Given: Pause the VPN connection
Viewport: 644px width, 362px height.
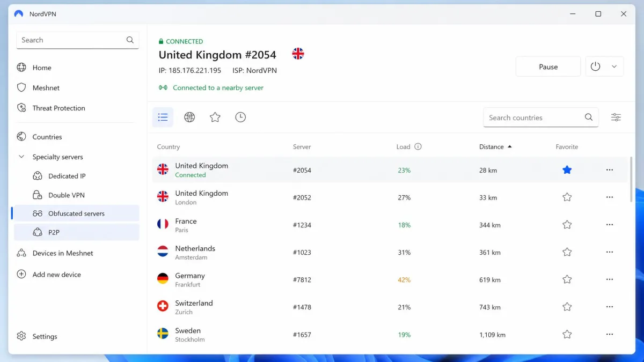Looking at the screenshot, I should (x=548, y=67).
